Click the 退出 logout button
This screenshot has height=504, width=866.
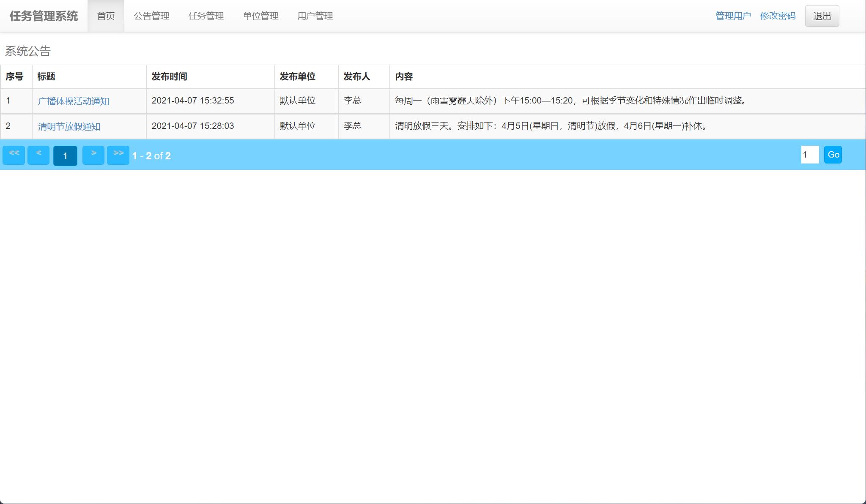[822, 16]
